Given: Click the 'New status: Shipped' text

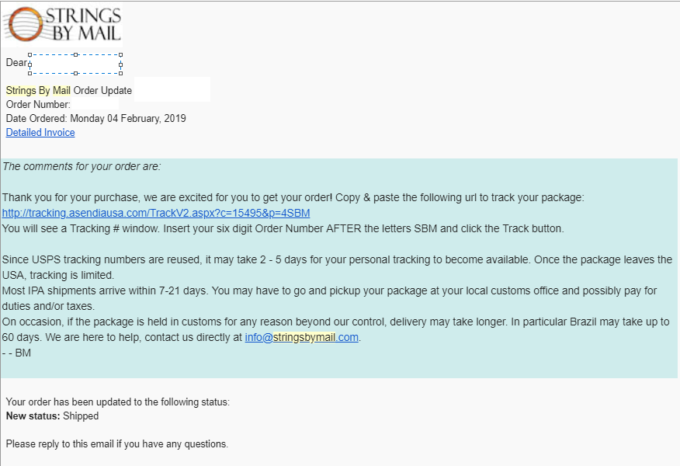Looking at the screenshot, I should tap(52, 416).
